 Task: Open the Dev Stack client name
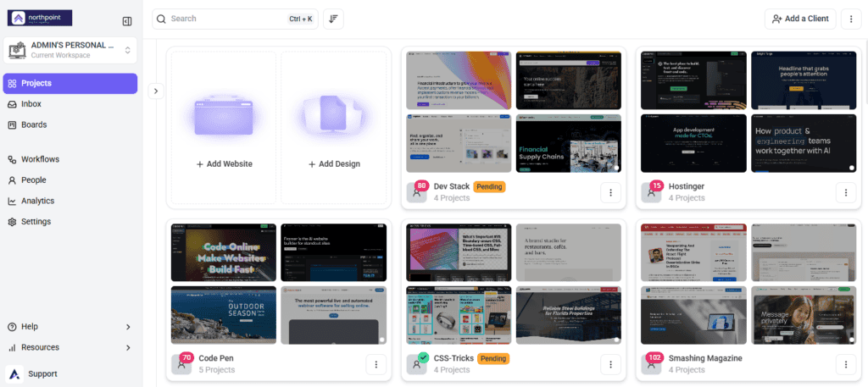[x=452, y=186]
